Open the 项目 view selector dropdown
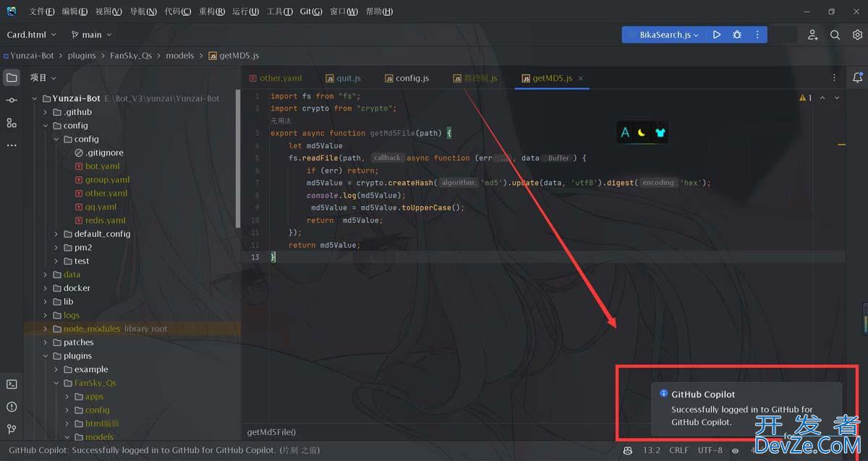The image size is (868, 461). (43, 77)
